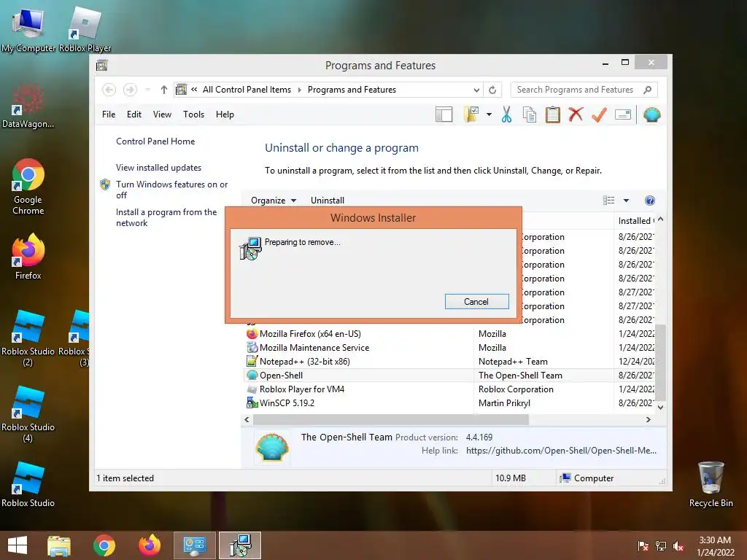The width and height of the screenshot is (747, 560).
Task: Open the Edit menu
Action: point(134,114)
